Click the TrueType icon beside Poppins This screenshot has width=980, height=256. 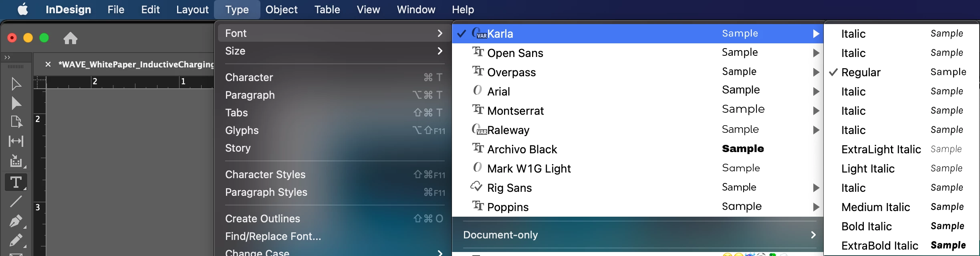[478, 206]
